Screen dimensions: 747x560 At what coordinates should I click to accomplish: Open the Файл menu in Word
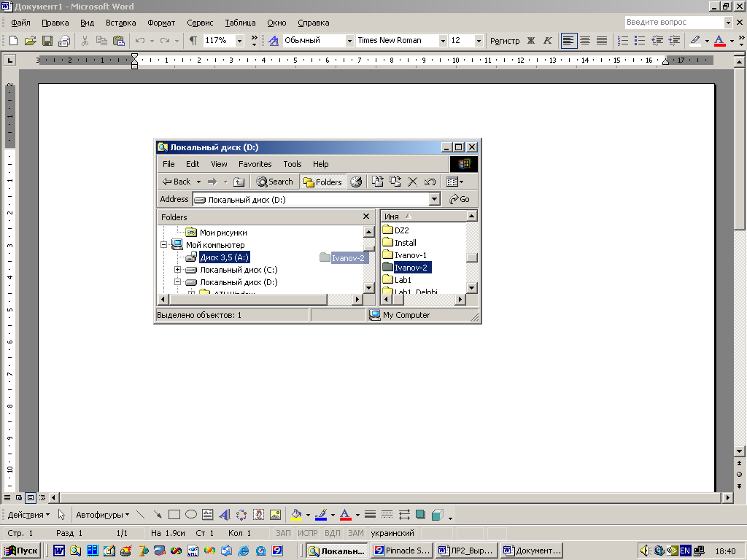[x=20, y=23]
